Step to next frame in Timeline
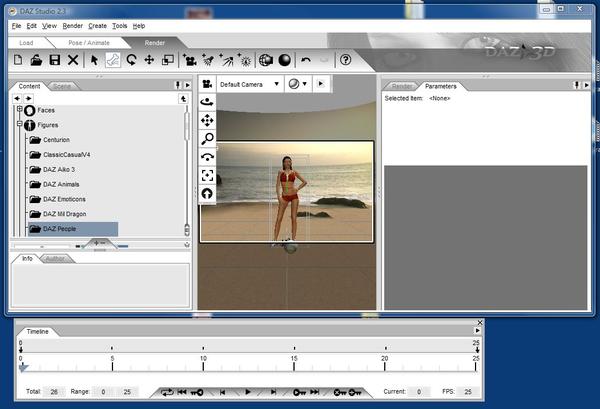The image size is (600, 409). click(x=273, y=392)
